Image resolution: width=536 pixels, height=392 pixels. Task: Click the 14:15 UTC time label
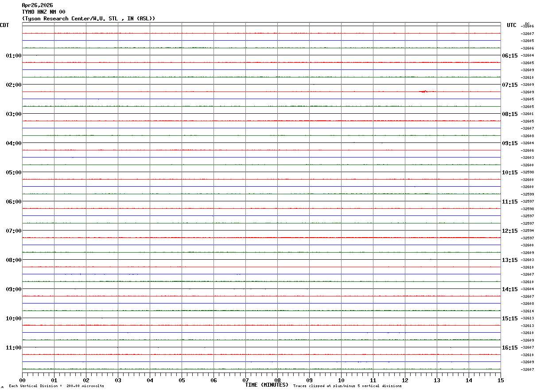coord(509,289)
